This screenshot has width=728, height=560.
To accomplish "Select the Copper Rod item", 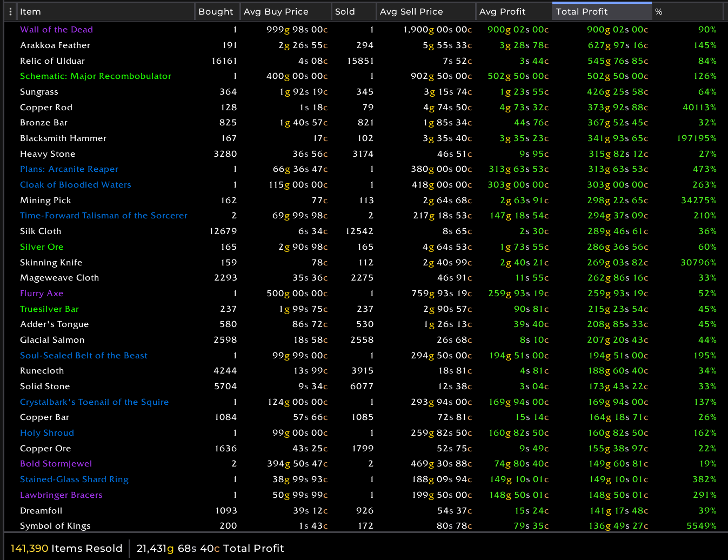I will pos(46,108).
